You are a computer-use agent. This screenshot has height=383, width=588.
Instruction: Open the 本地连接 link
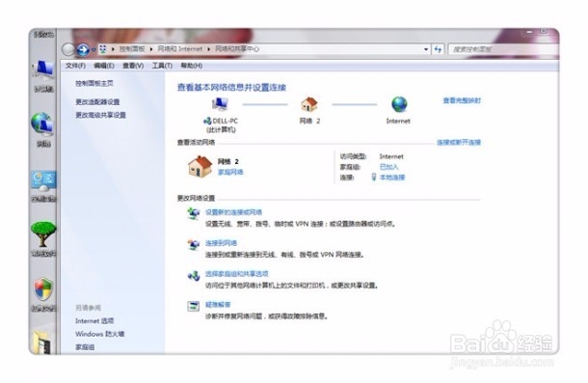point(392,178)
